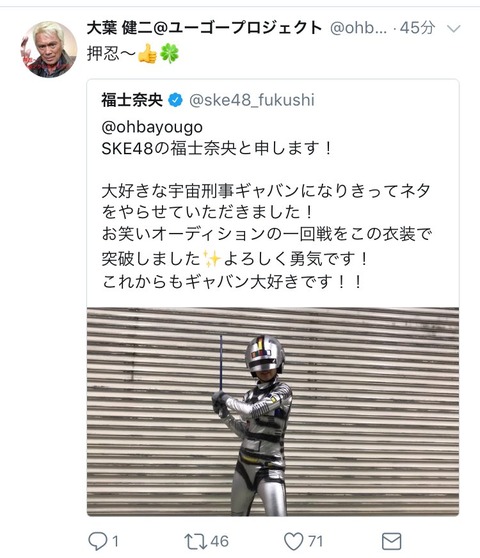Click the 押忍〜 tweet text
Screen dimensions: 480x558
tap(111, 54)
